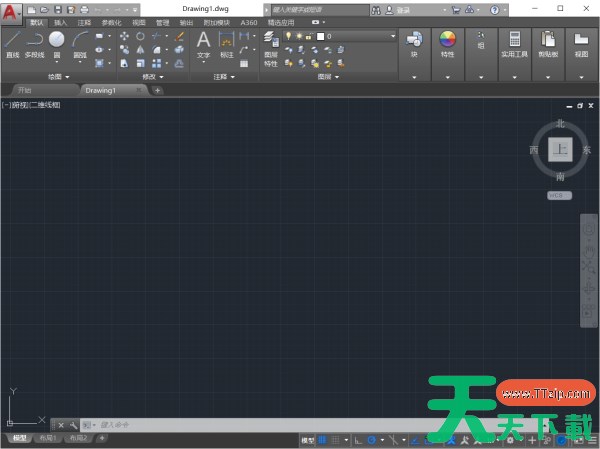Select the 直线 (Line) drawing tool

pyautogui.click(x=12, y=42)
